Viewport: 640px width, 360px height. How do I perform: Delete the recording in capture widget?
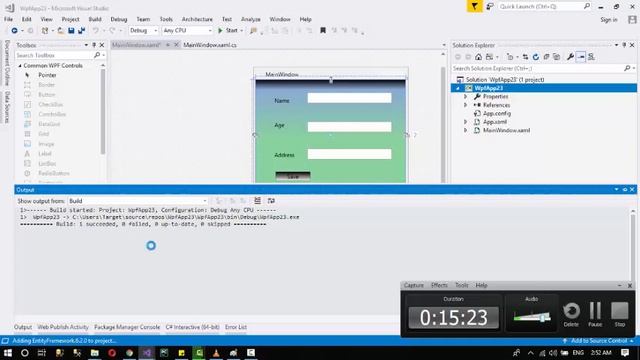coord(571,314)
